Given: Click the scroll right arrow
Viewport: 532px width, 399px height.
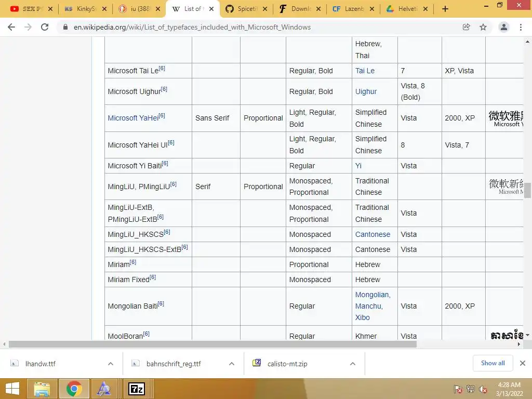Looking at the screenshot, I should [519, 344].
